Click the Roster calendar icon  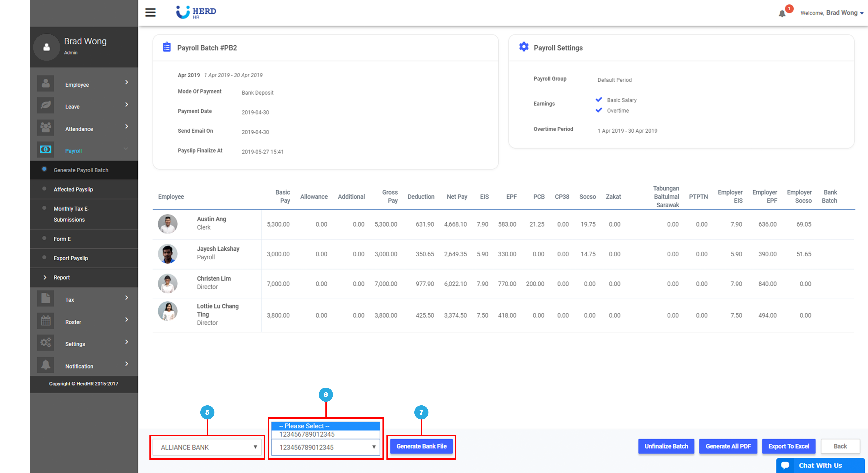[x=46, y=321]
